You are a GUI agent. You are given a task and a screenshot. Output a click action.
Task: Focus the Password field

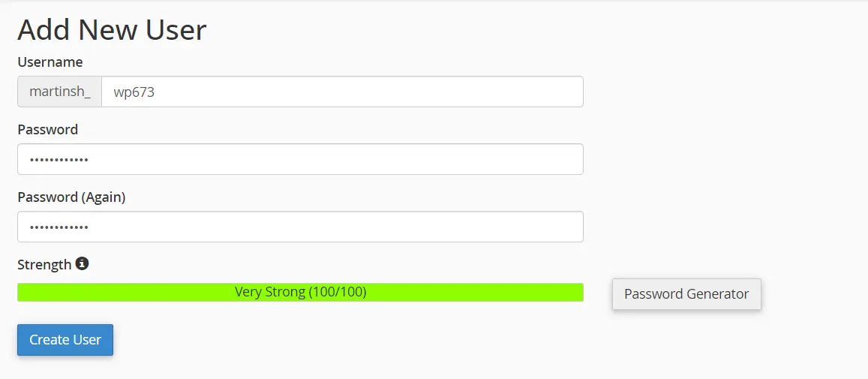300,159
